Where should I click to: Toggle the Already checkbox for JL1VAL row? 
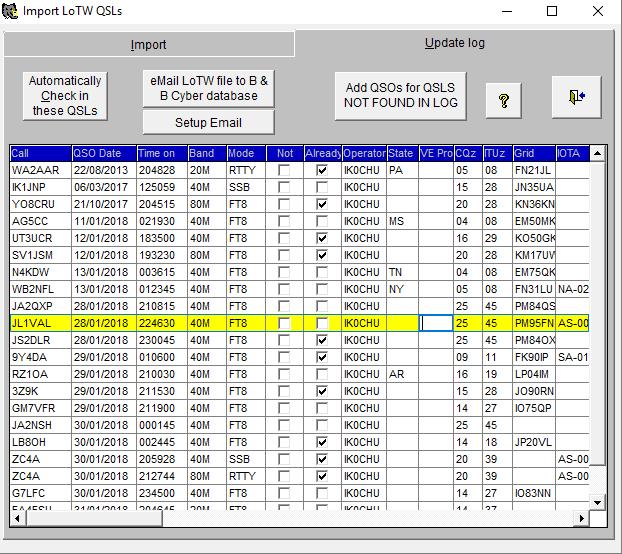(x=322, y=323)
